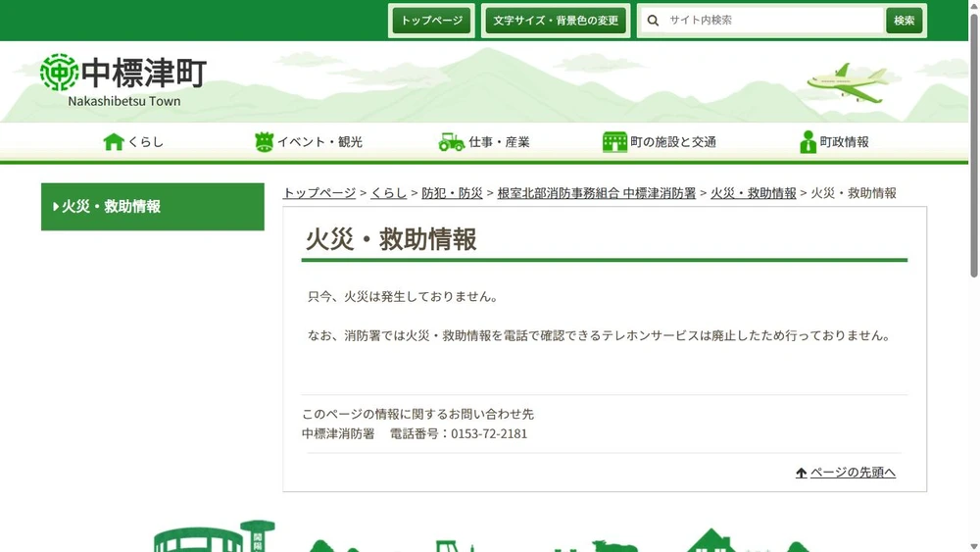Click the magnifier icon in the search box
The image size is (980, 552).
click(653, 21)
